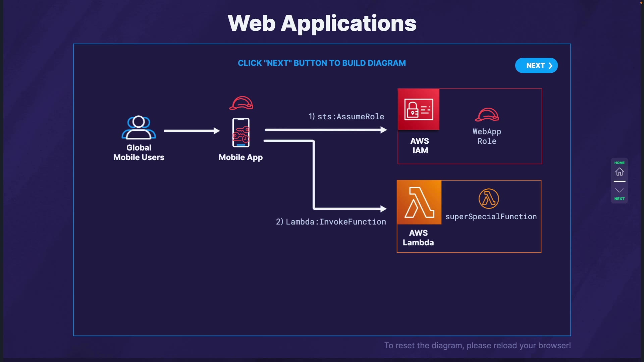Click the arrow pointing to AWS IAM
Viewport: 644px width, 362px height.
tap(325, 130)
